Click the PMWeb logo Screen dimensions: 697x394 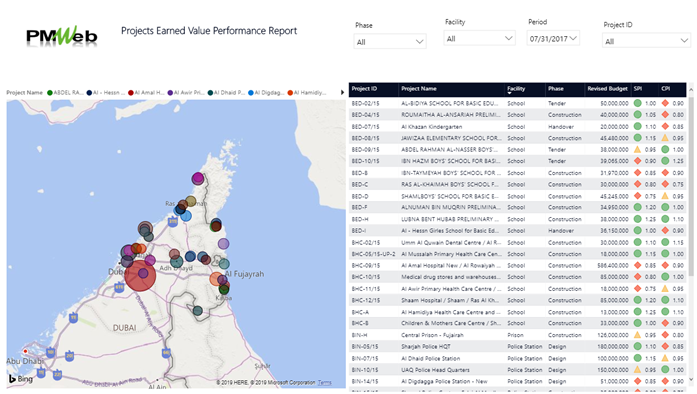pos(62,36)
